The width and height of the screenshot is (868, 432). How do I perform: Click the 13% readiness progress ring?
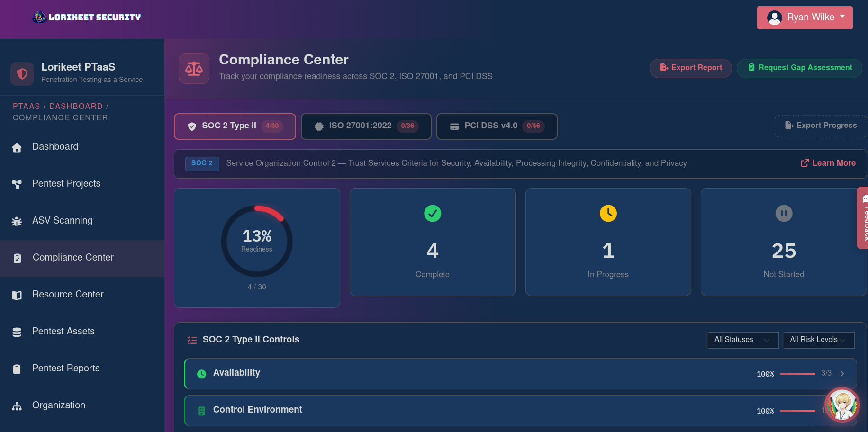[257, 241]
